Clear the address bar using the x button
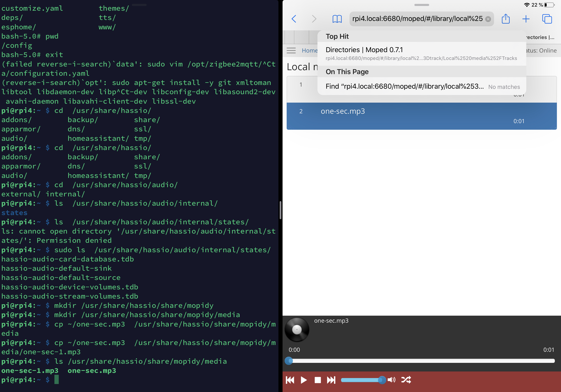 488,19
